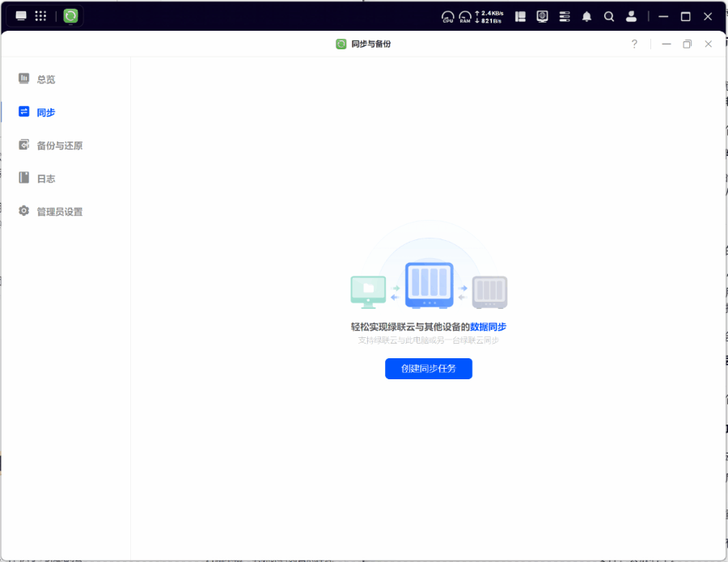Open the app grid launcher icon

coord(40,16)
